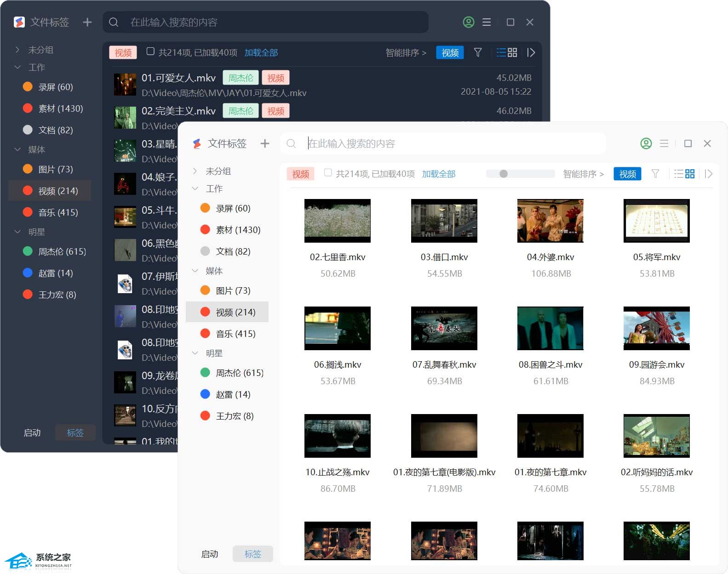
Task: Click 加载全部 link in dark window
Action: [x=261, y=53]
